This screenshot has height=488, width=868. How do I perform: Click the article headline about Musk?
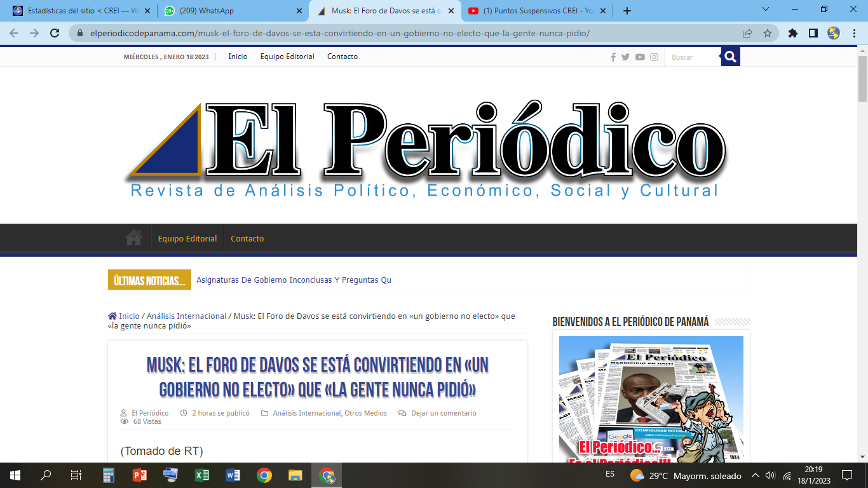click(318, 377)
